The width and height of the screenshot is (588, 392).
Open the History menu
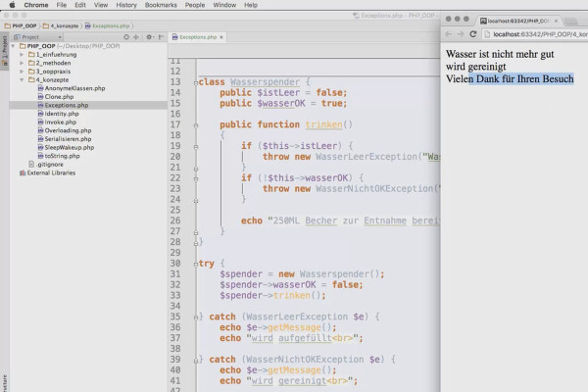click(126, 5)
